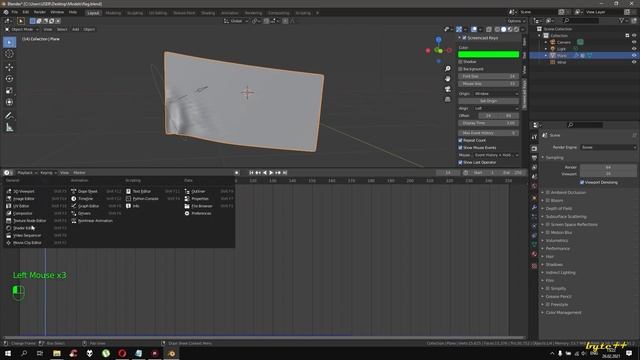
Task: Click the viewport pan hand icon
Action: (448, 79)
